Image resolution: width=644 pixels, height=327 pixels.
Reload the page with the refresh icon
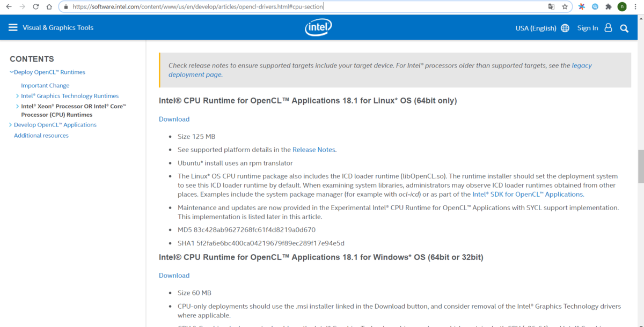(36, 7)
